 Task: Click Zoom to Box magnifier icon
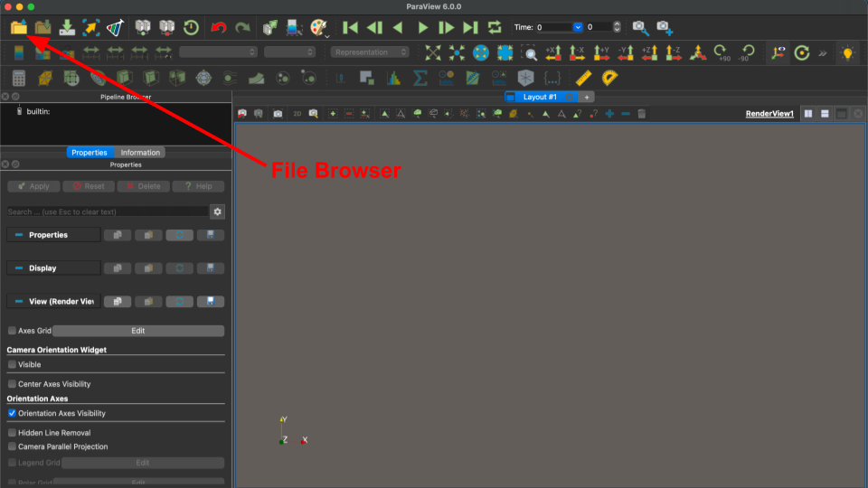pos(529,52)
